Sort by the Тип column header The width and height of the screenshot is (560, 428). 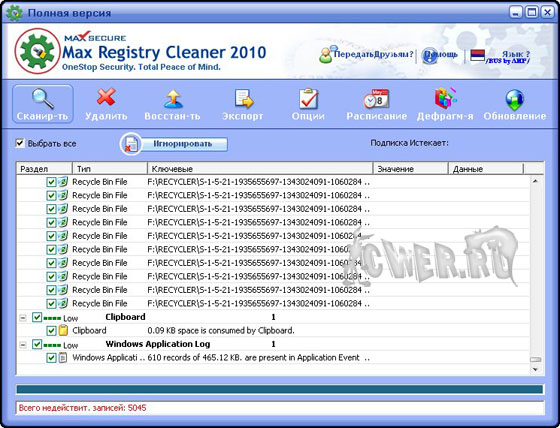pos(110,169)
